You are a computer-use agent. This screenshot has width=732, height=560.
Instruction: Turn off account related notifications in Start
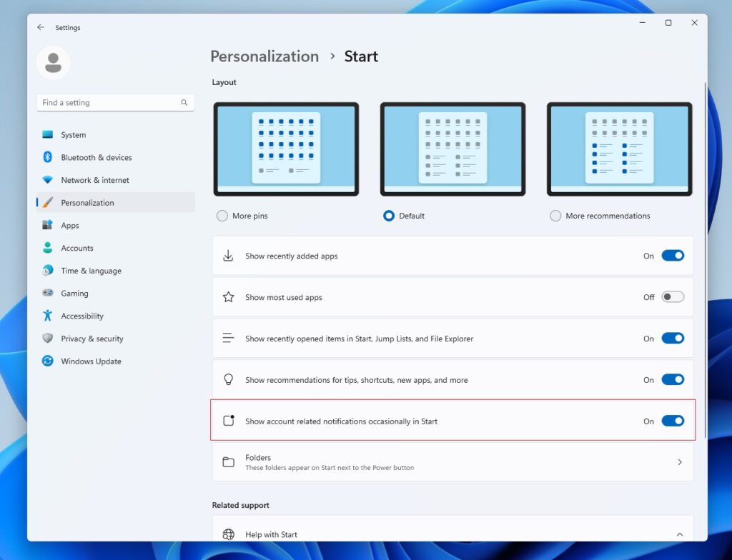[673, 421]
